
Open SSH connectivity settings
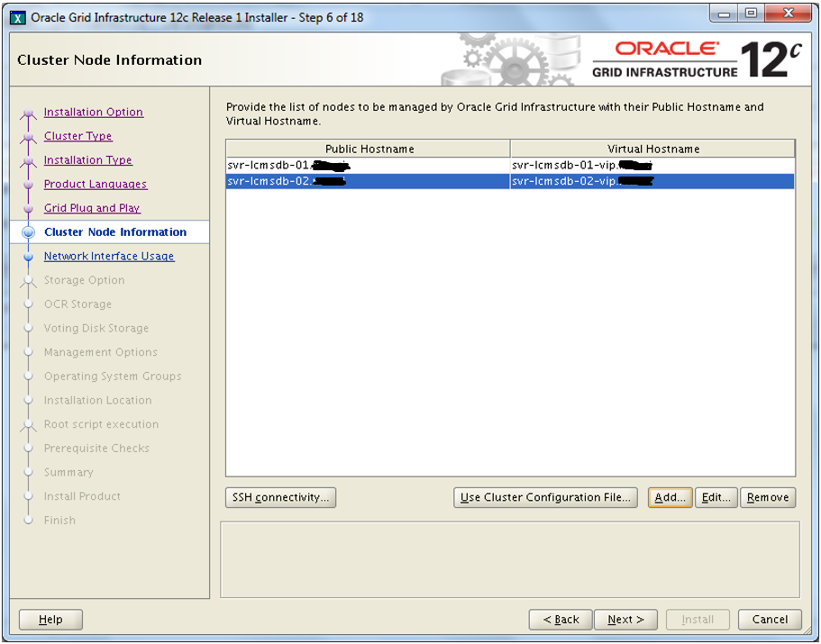coord(280,497)
